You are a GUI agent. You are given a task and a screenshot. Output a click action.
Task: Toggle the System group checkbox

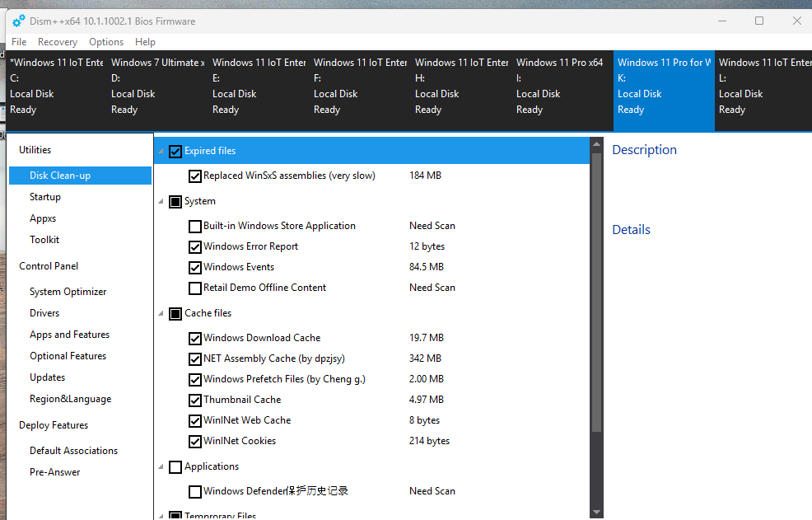pos(175,202)
